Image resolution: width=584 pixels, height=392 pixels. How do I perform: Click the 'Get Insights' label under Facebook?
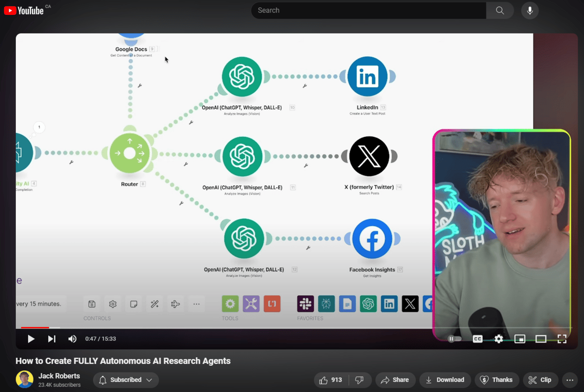click(x=372, y=276)
